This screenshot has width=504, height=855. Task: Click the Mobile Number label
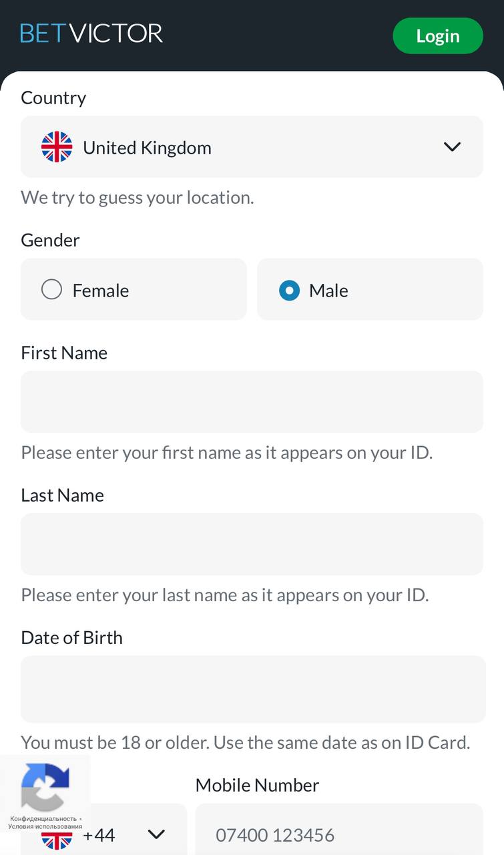257,785
